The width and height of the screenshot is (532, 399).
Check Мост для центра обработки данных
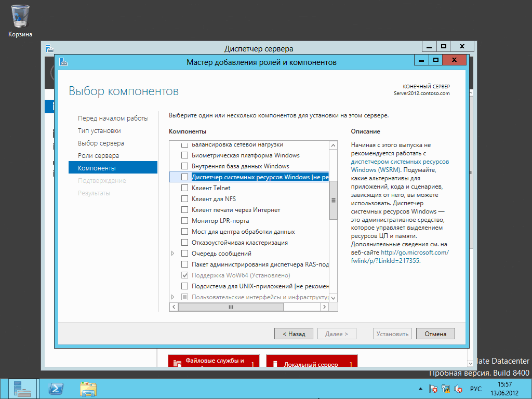(x=184, y=232)
